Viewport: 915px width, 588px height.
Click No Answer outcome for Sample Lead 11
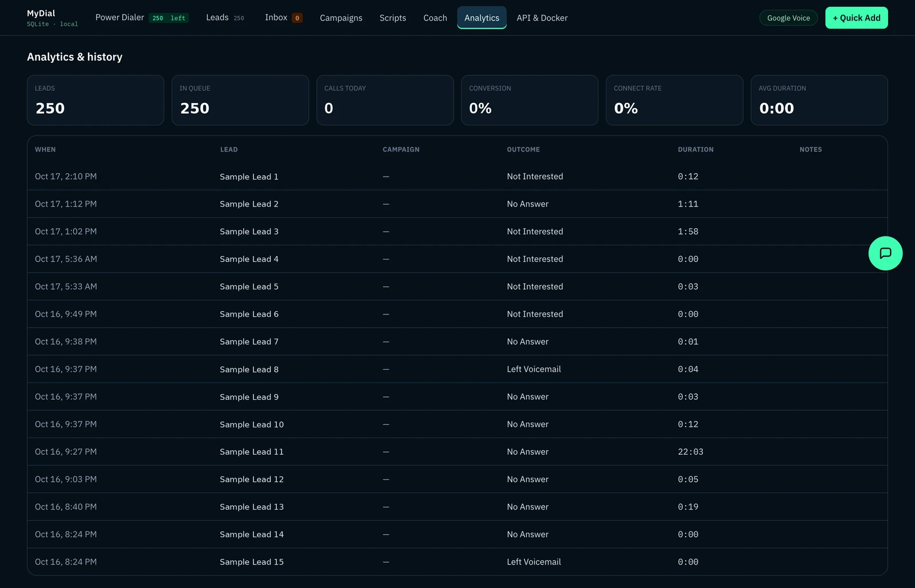[527, 452]
